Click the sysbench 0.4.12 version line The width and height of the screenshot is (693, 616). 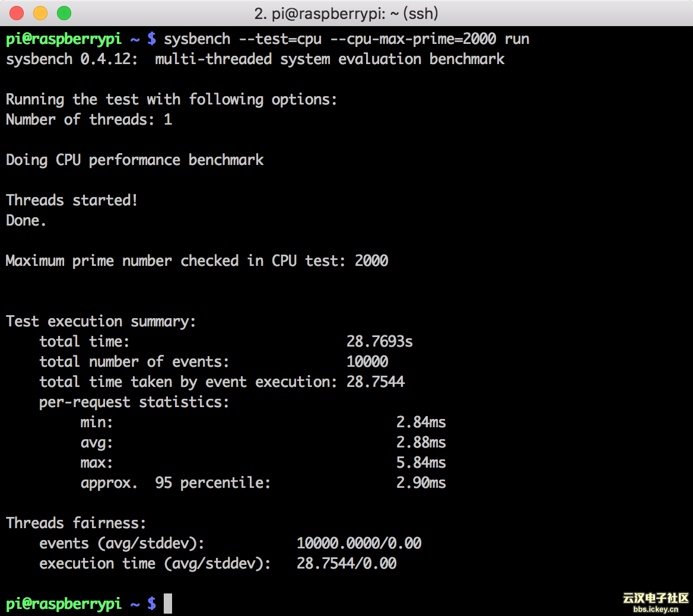click(255, 59)
